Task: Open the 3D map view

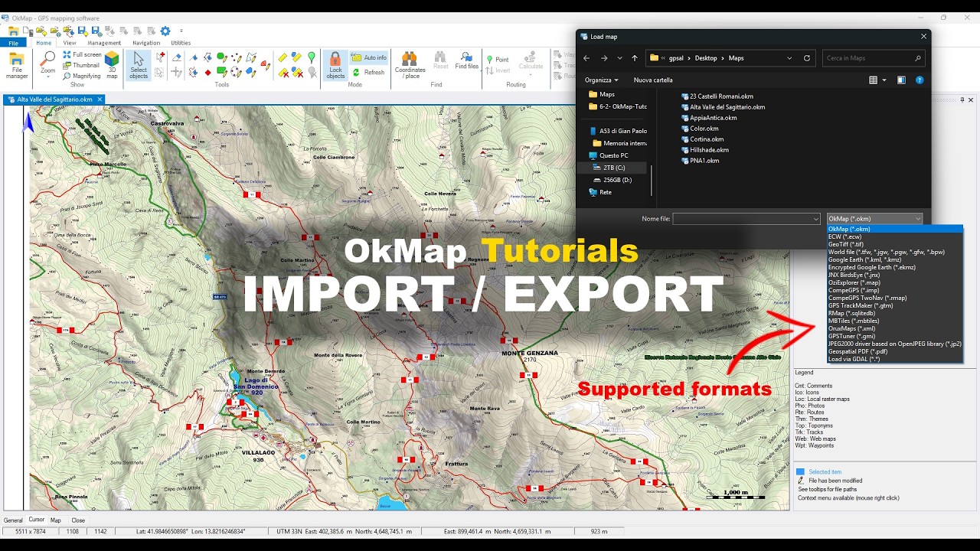Action: (x=112, y=65)
